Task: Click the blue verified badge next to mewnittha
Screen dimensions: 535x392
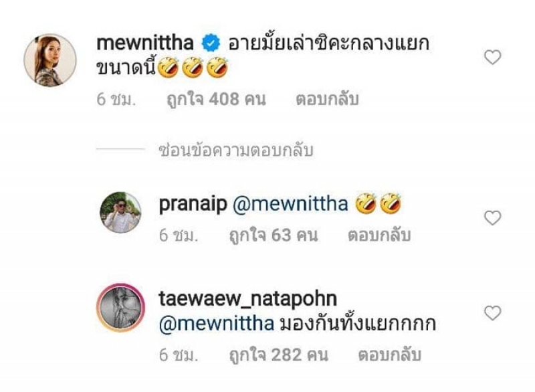Action: 211,43
